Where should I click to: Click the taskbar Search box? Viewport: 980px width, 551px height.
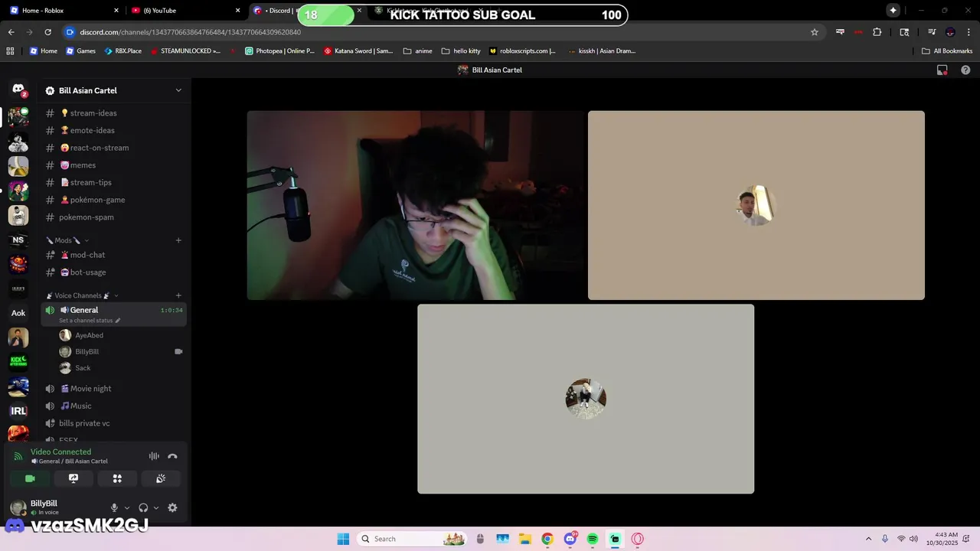412,539
